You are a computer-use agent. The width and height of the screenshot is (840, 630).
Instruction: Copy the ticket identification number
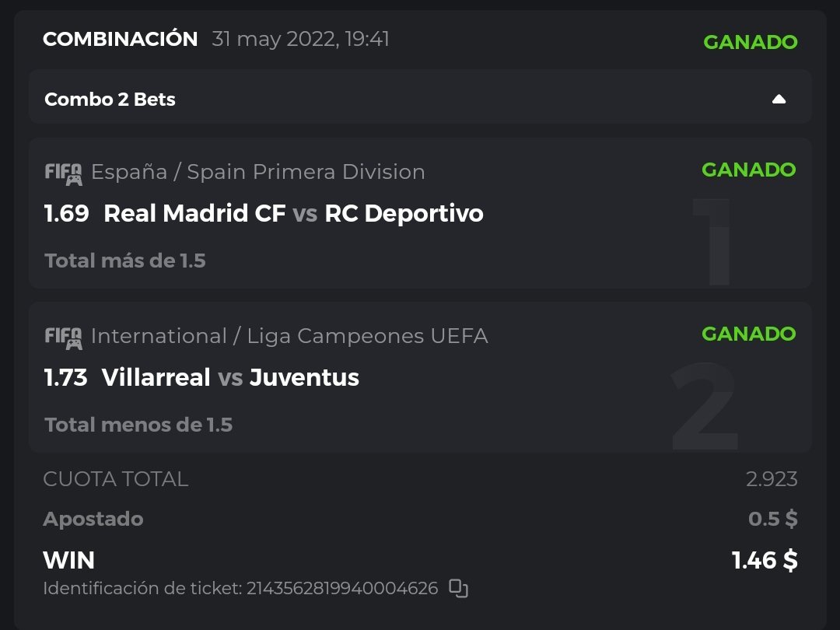pyautogui.click(x=459, y=588)
